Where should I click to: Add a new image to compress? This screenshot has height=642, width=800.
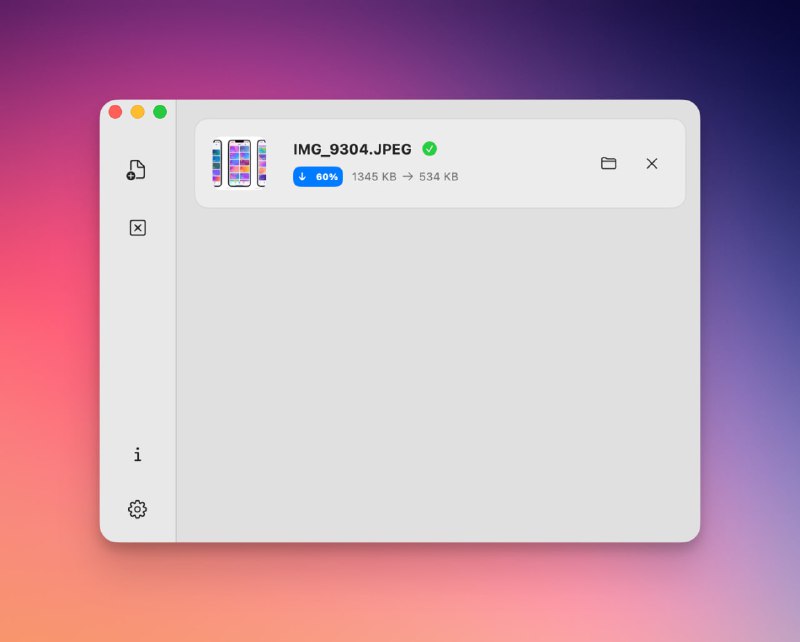point(136,169)
